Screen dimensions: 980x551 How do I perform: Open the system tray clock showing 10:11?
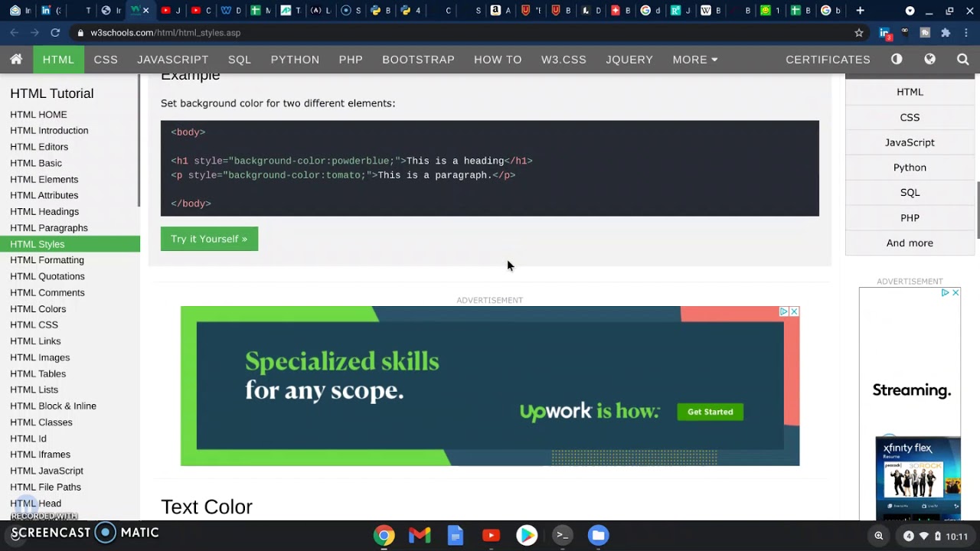957,536
